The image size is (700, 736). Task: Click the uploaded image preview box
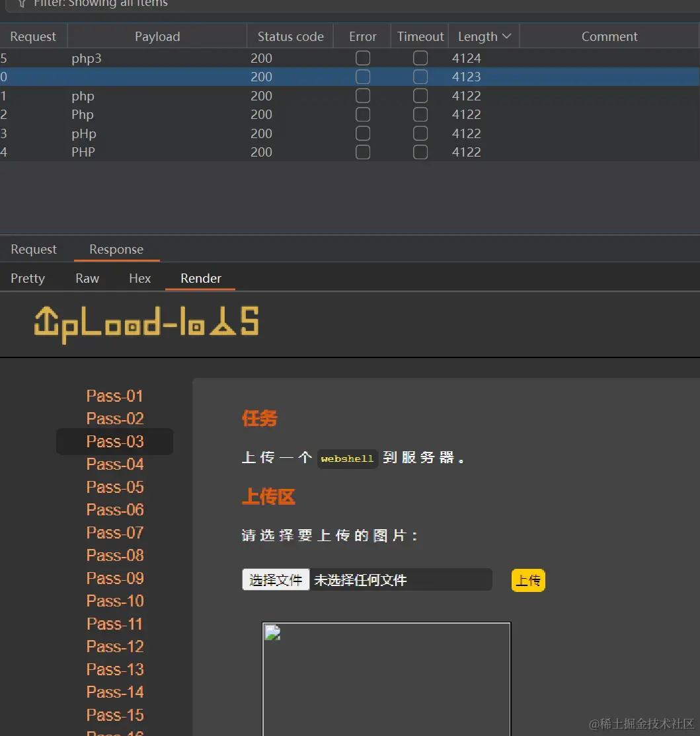pyautogui.click(x=387, y=679)
